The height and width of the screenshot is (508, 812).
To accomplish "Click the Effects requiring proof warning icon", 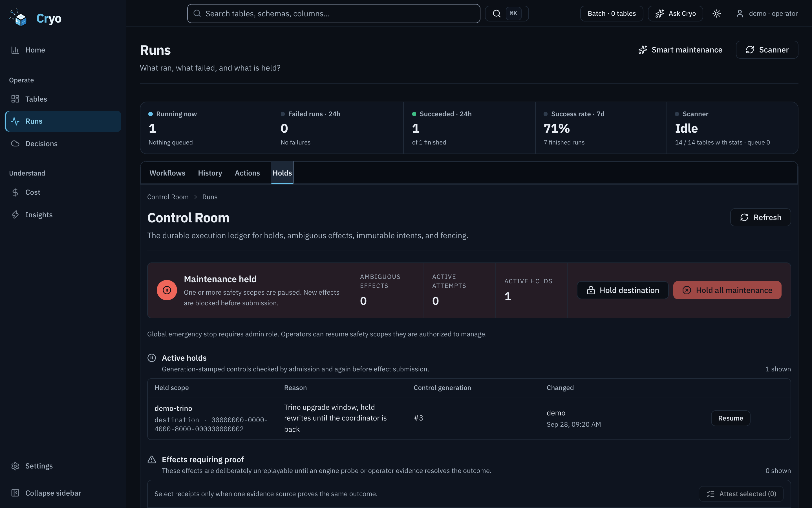I will click(152, 459).
